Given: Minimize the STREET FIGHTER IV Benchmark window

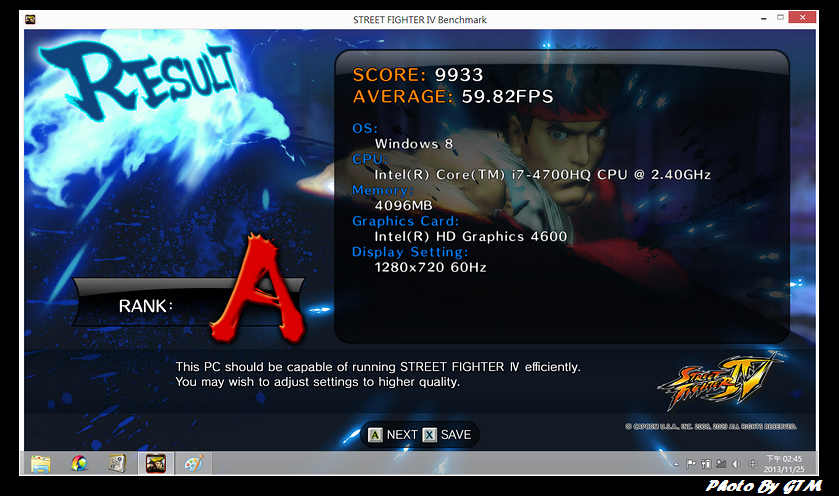Looking at the screenshot, I should (x=763, y=18).
